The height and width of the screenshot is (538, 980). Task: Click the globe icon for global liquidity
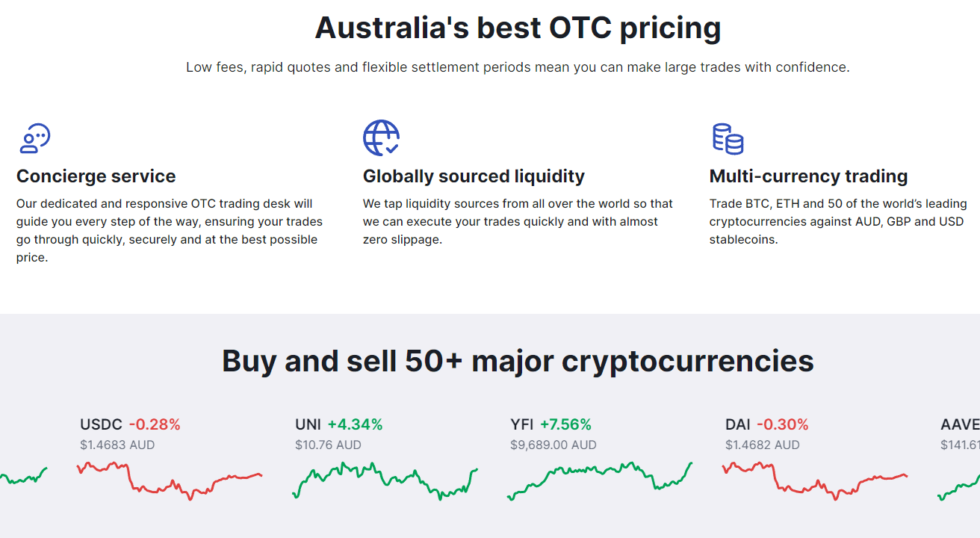381,138
